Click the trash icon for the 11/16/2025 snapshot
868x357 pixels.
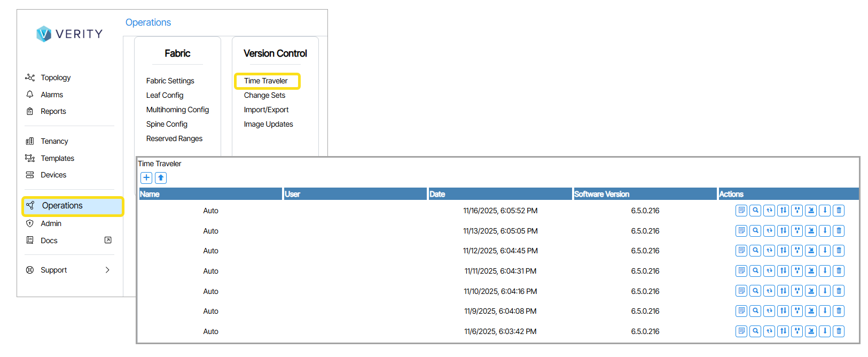pos(839,211)
